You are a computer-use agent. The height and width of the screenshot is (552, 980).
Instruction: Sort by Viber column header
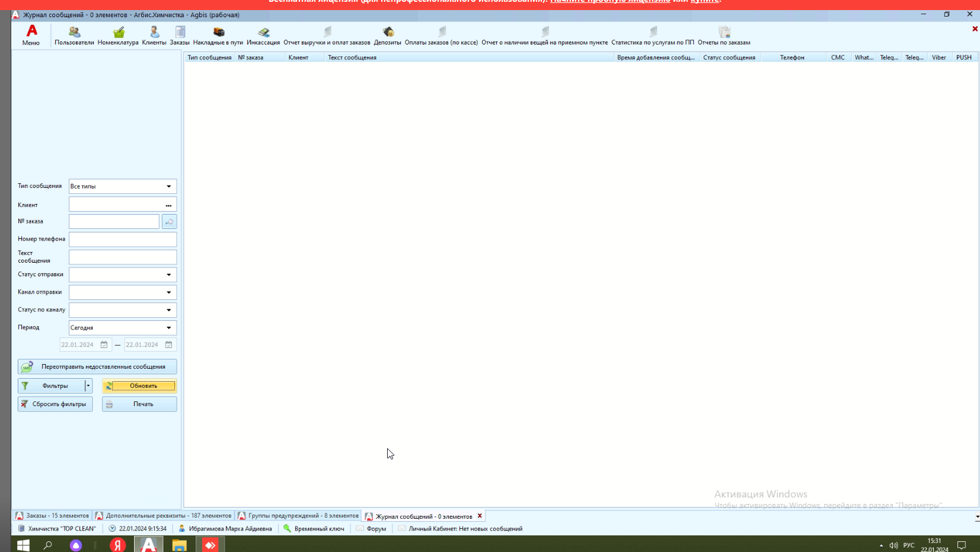click(939, 58)
